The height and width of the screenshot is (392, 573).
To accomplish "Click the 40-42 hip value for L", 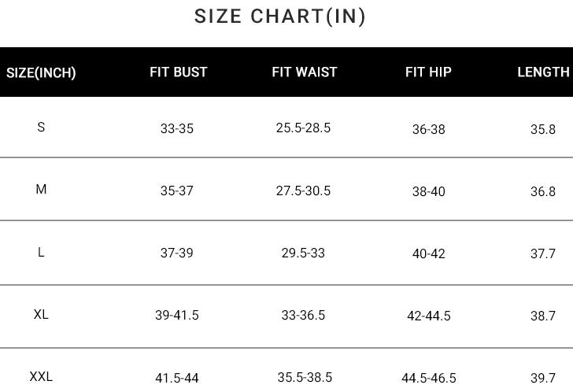I will (428, 253).
